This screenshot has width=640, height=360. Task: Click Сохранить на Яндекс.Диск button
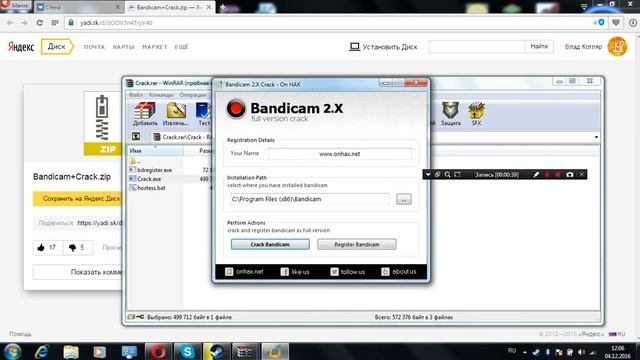(x=78, y=199)
